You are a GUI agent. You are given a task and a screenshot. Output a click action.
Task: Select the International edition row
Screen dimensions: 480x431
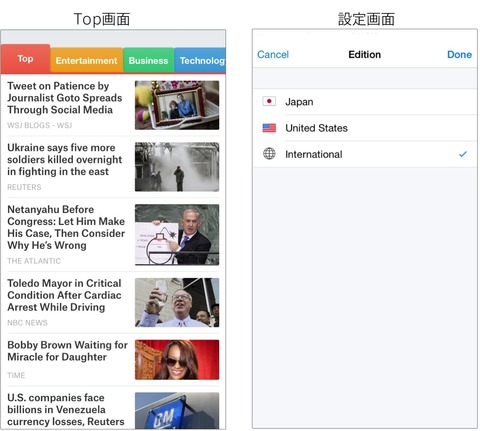pos(365,154)
